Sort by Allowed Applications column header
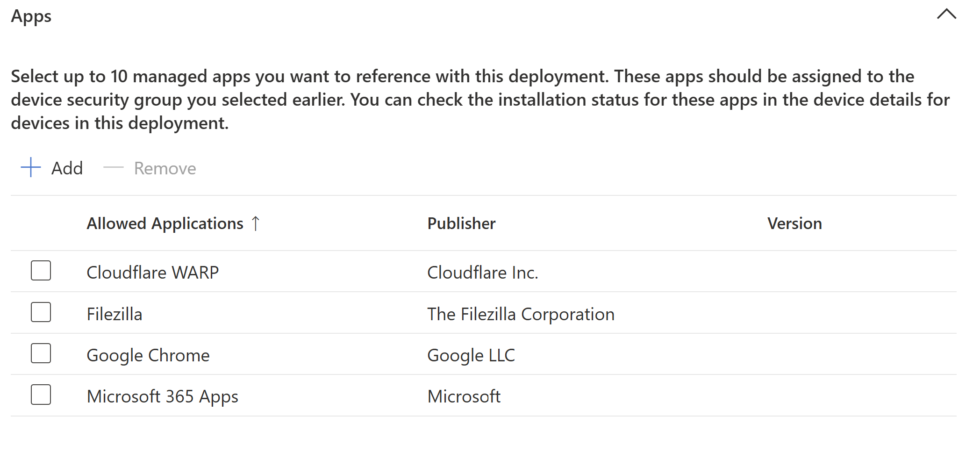 (165, 223)
